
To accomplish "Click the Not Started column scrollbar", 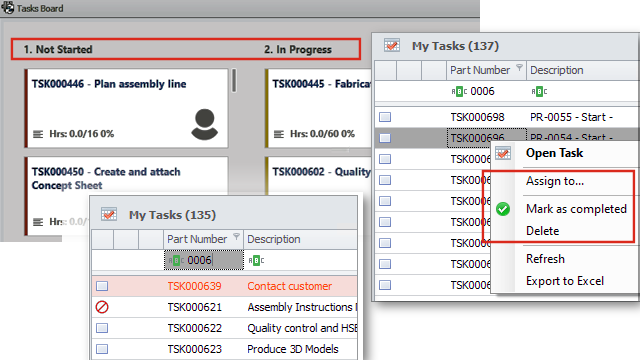I will click(x=234, y=80).
